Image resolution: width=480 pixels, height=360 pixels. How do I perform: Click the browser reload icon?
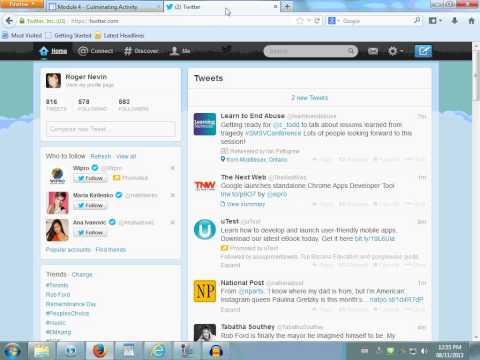[x=317, y=21]
